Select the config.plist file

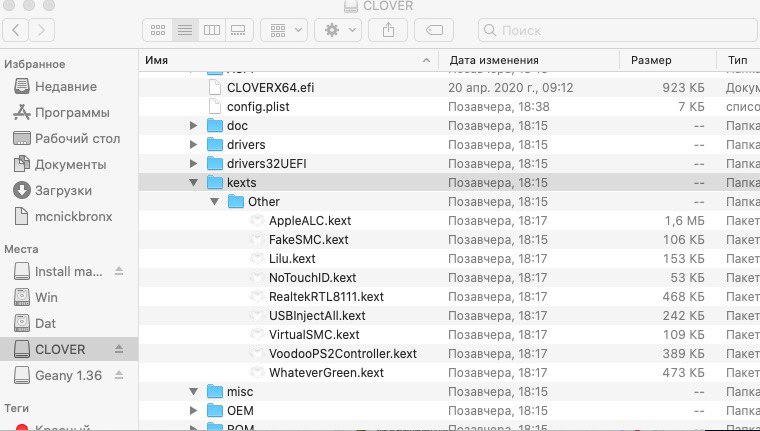tap(258, 107)
